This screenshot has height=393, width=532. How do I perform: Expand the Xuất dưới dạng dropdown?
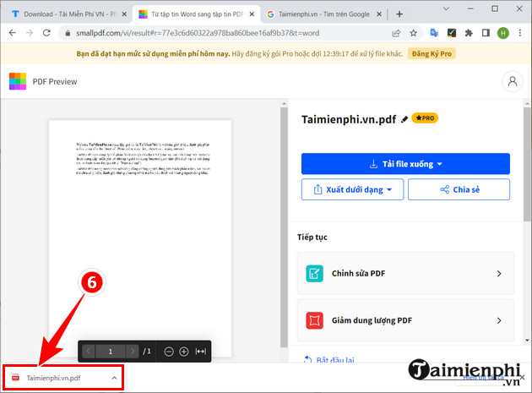pyautogui.click(x=389, y=190)
